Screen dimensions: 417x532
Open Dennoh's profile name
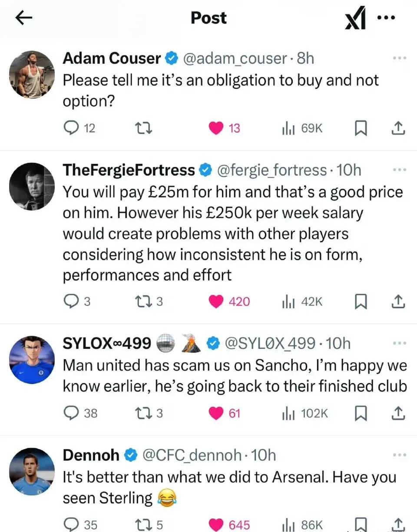(x=91, y=455)
